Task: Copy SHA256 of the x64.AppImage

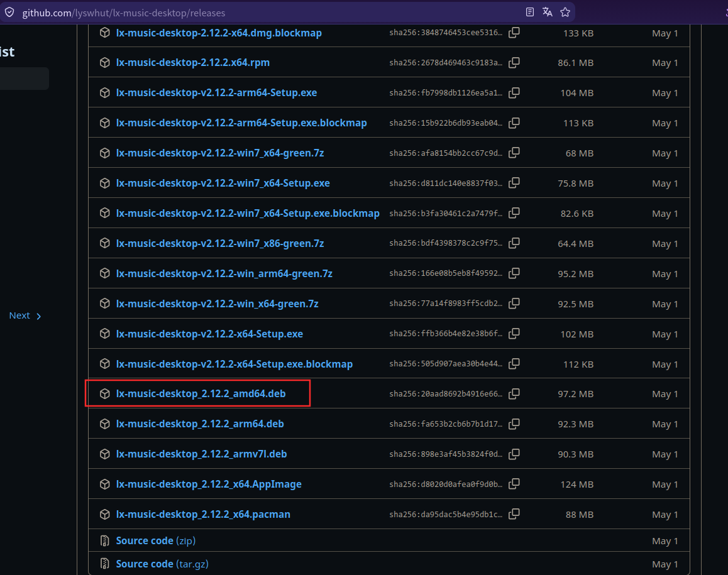Action: point(514,484)
